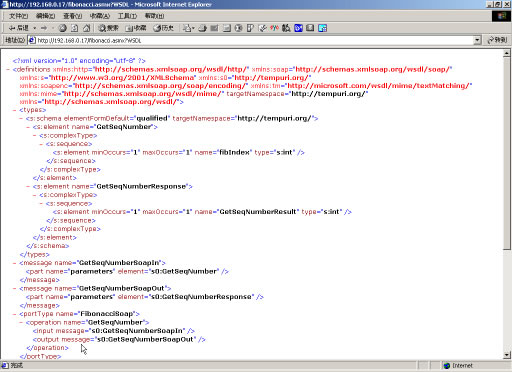
Task: Click the vertical scrollbar thumb
Action: (x=507, y=153)
